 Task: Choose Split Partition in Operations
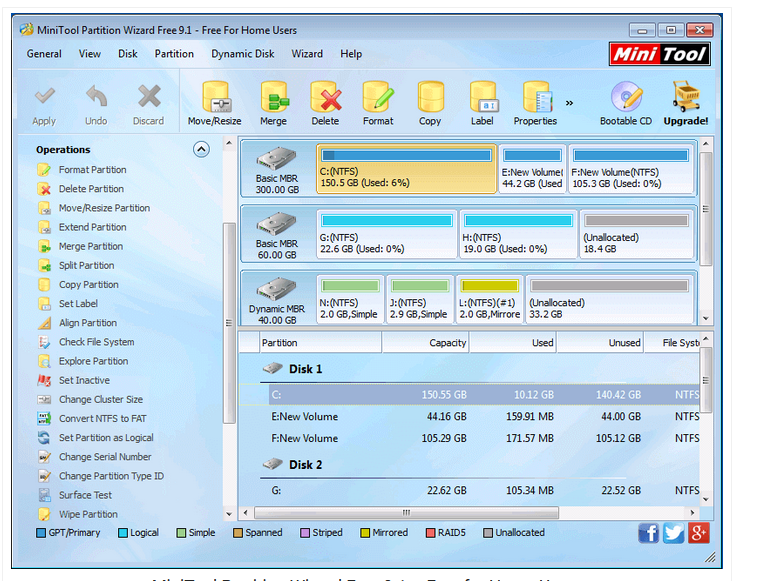point(87,265)
